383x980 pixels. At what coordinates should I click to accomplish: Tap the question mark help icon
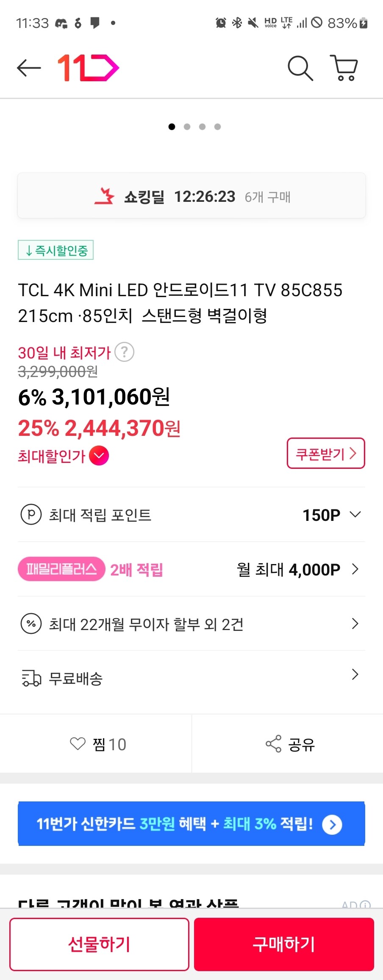pyautogui.click(x=125, y=352)
